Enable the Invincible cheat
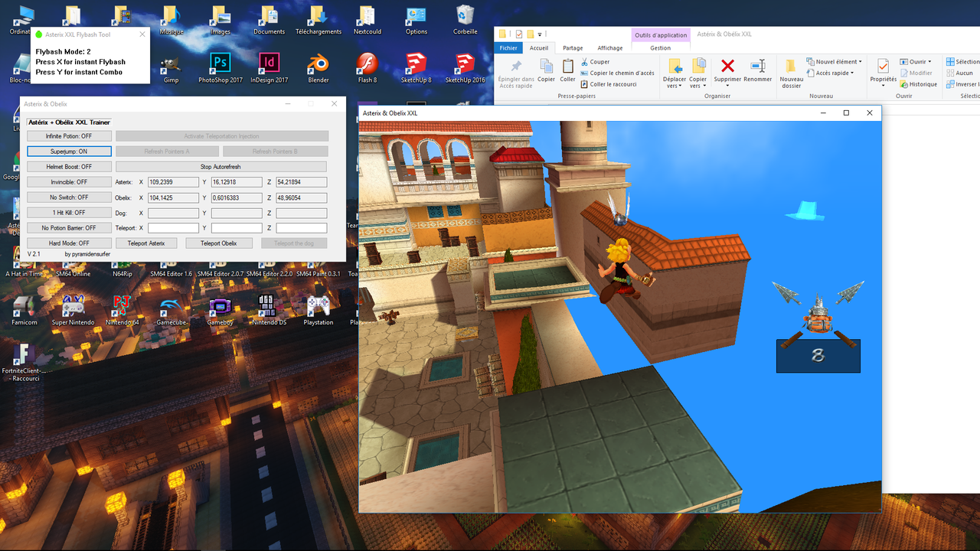This screenshot has width=980, height=551. pos(69,182)
